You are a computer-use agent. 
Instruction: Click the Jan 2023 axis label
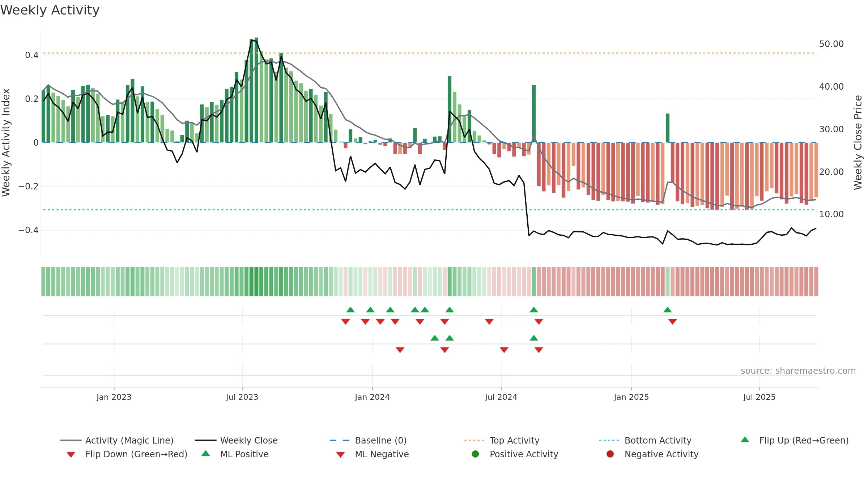click(x=114, y=397)
